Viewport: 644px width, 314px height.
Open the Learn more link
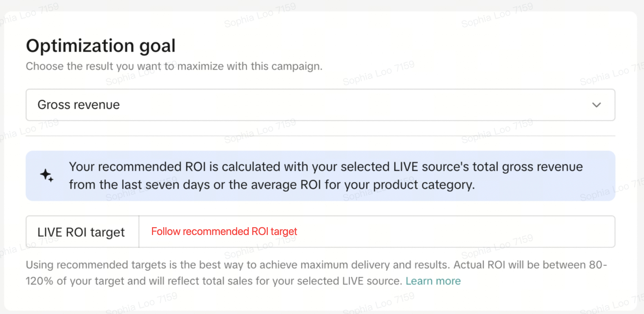coord(433,281)
